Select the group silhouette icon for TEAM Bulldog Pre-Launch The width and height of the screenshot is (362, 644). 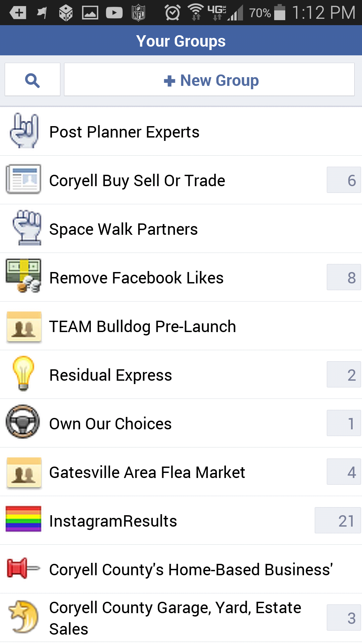click(23, 326)
